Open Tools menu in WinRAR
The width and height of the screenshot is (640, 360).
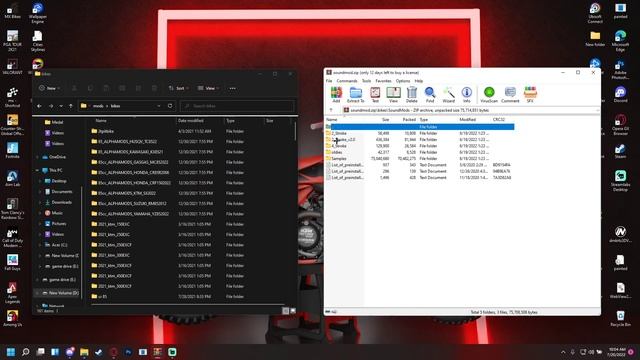(367, 81)
